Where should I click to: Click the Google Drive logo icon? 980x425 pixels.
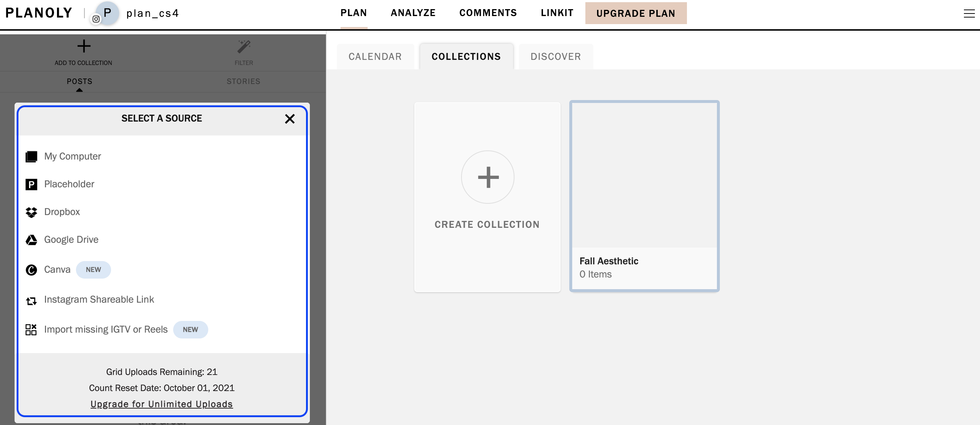(31, 240)
